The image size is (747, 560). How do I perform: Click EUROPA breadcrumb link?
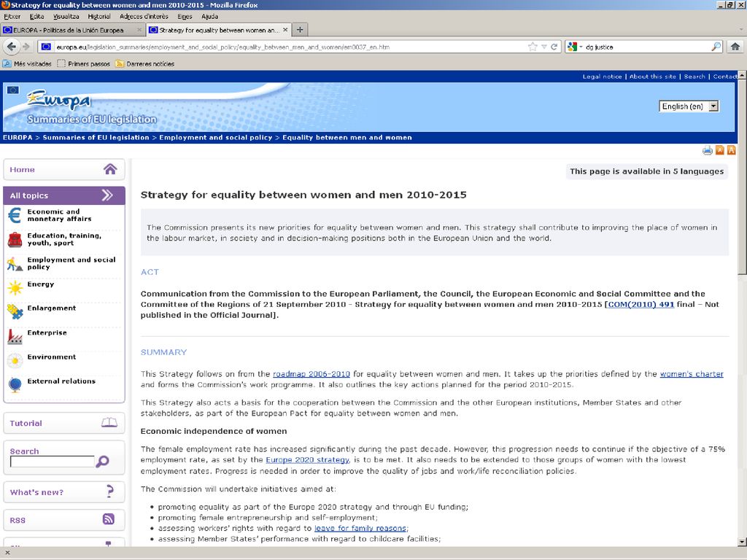(18, 137)
